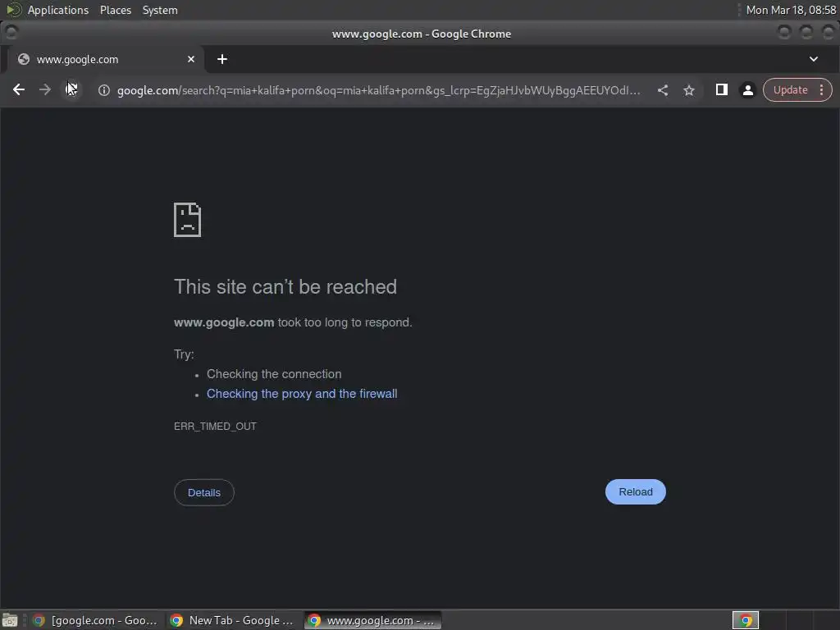Screen dimensions: 840x630
Task: Click the Applications menu logo icon
Action: point(13,10)
